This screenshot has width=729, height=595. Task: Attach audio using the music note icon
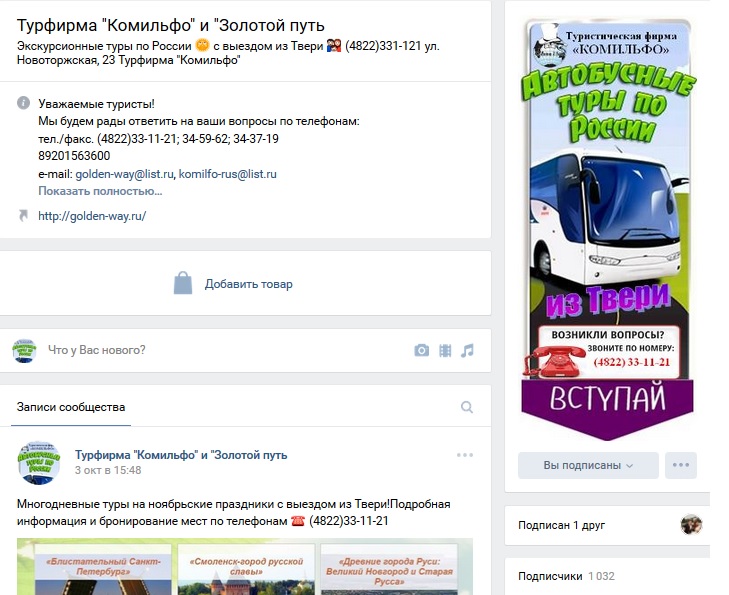[467, 350]
